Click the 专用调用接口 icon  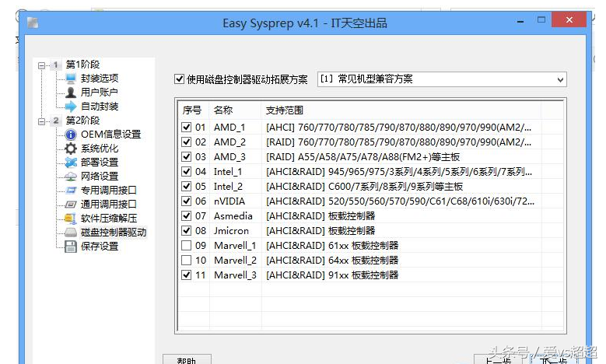click(71, 190)
